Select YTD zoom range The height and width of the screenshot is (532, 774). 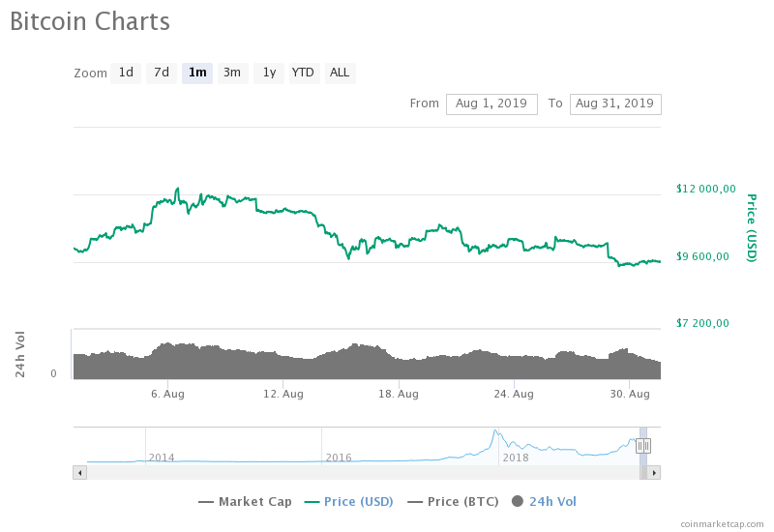pos(303,73)
